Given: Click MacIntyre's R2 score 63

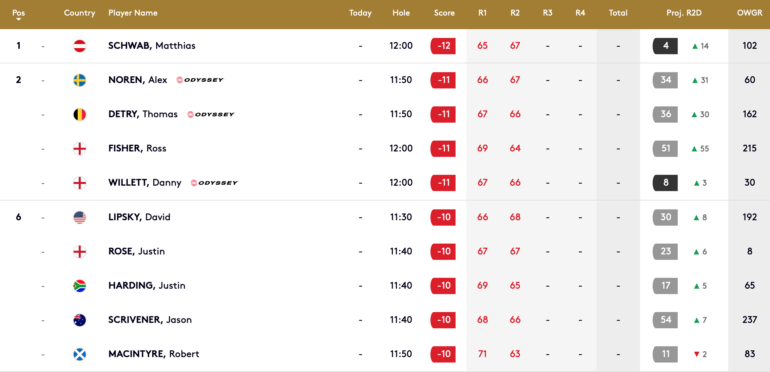Looking at the screenshot, I should (515, 354).
